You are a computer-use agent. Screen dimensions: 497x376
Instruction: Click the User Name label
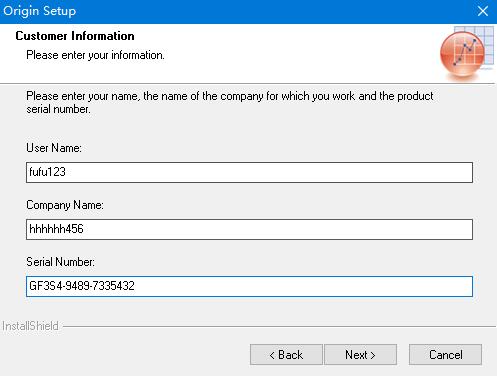(x=54, y=148)
